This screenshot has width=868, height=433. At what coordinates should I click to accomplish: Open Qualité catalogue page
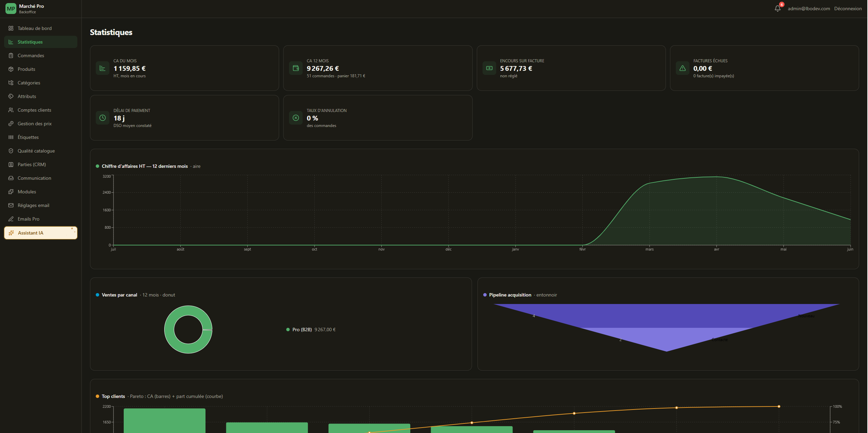tap(41, 151)
